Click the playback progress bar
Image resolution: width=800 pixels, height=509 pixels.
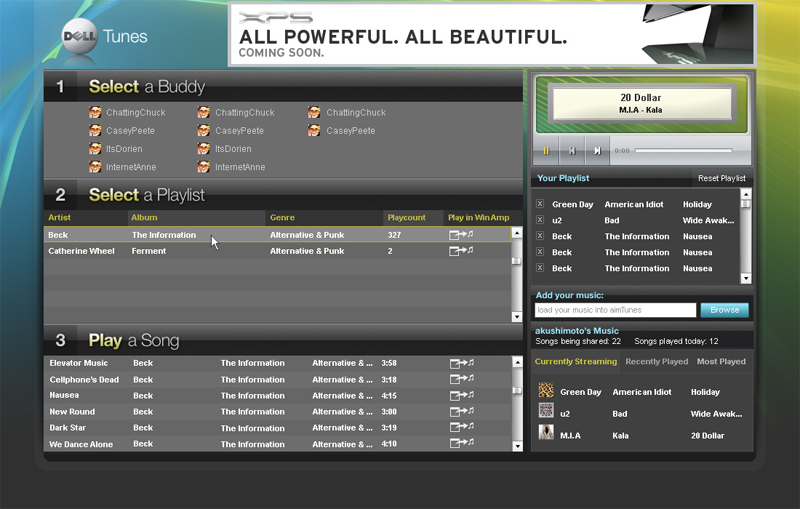coord(684,150)
